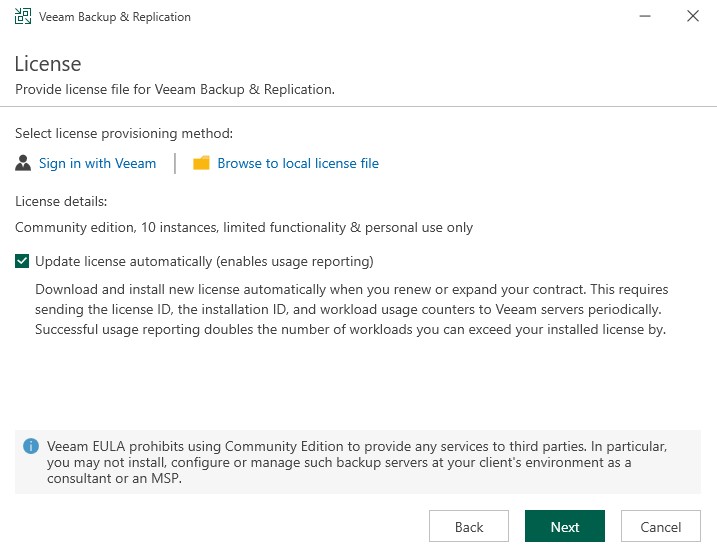Click the Provide license file subtitle text
717x557 pixels.
[175, 89]
